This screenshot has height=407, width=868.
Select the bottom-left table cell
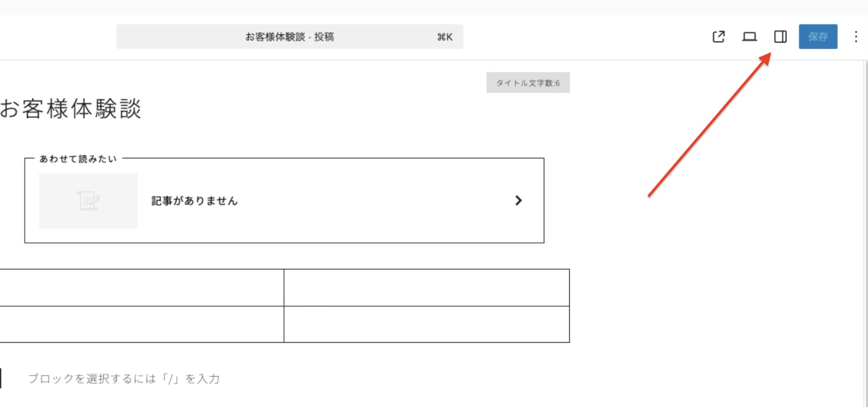(x=141, y=324)
